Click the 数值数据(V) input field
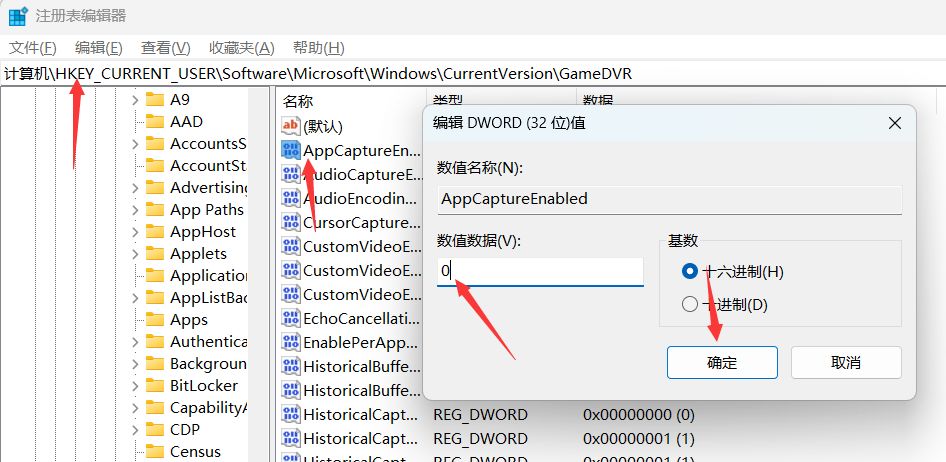Viewport: 946px width, 462px height. pyautogui.click(x=540, y=271)
